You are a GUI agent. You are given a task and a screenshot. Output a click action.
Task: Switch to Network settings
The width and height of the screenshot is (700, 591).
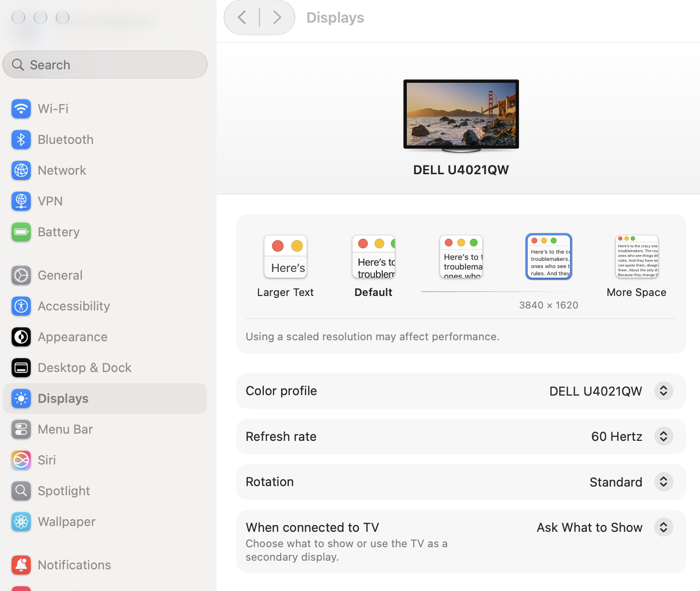click(105, 170)
